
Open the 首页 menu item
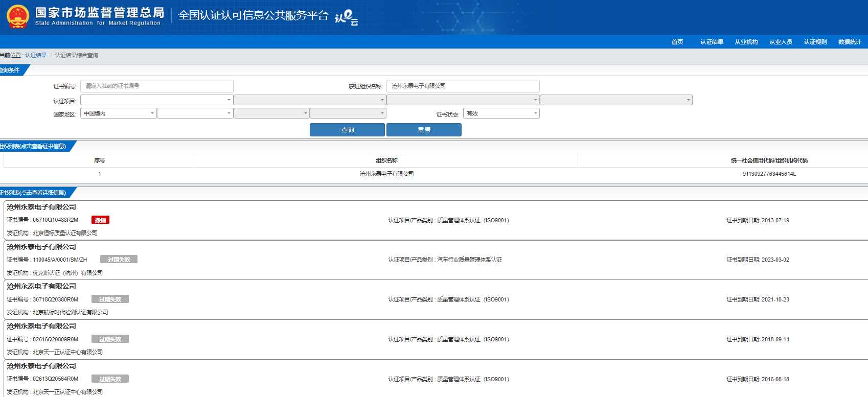pyautogui.click(x=677, y=42)
